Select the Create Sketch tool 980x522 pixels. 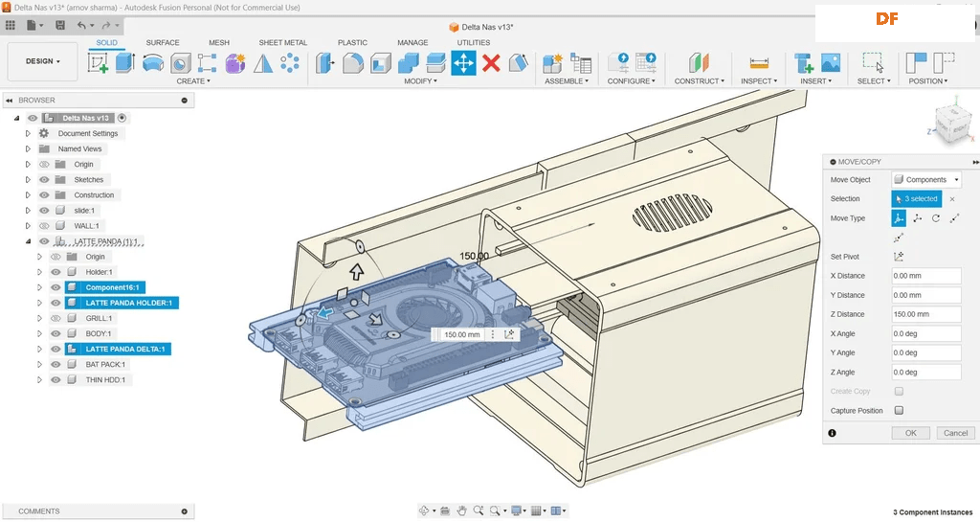[98, 63]
